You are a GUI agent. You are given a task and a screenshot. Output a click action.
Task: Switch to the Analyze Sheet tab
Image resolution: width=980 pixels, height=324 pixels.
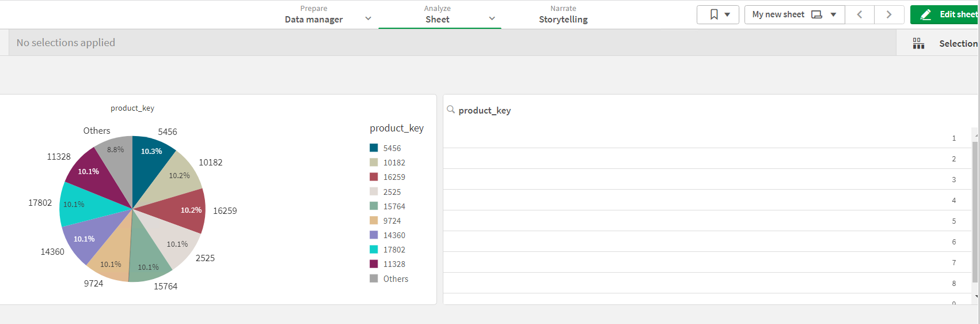[438, 14]
